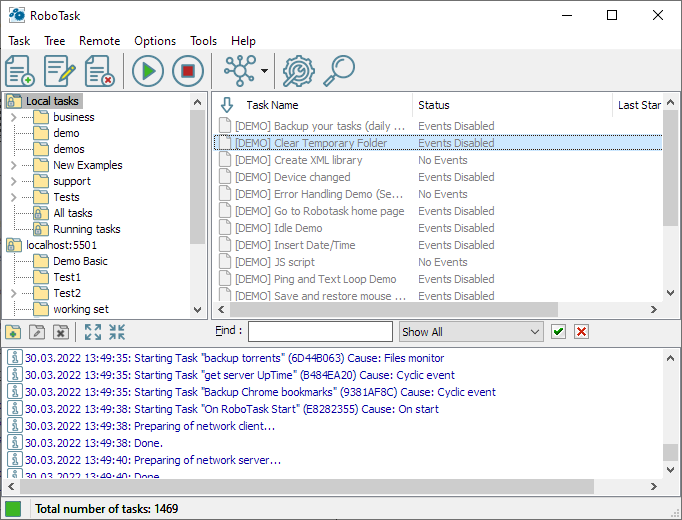
Task: Expand the support folder
Action: [13, 181]
